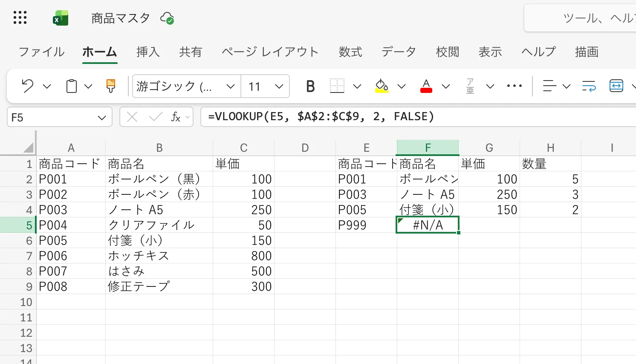Select the Format Painter icon

(111, 86)
